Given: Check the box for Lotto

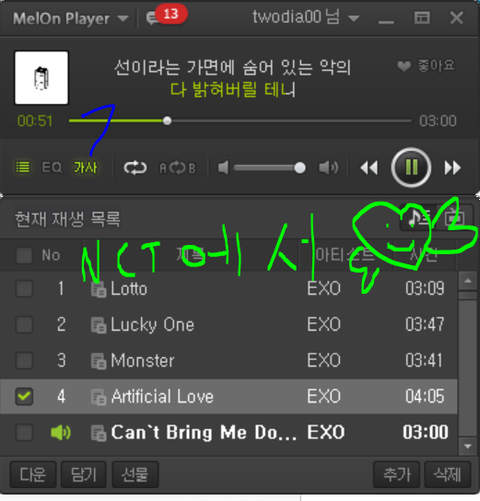Looking at the screenshot, I should point(24,288).
